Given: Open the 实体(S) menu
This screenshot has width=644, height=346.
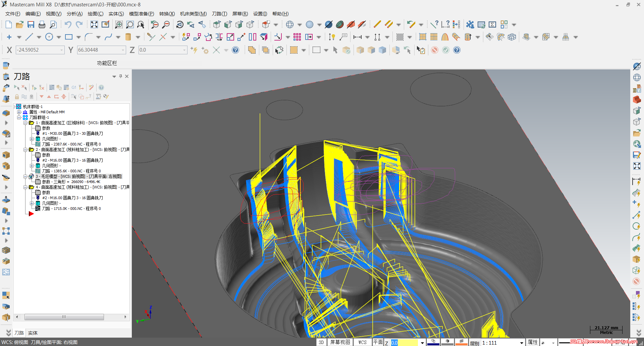Looking at the screenshot, I should [116, 14].
